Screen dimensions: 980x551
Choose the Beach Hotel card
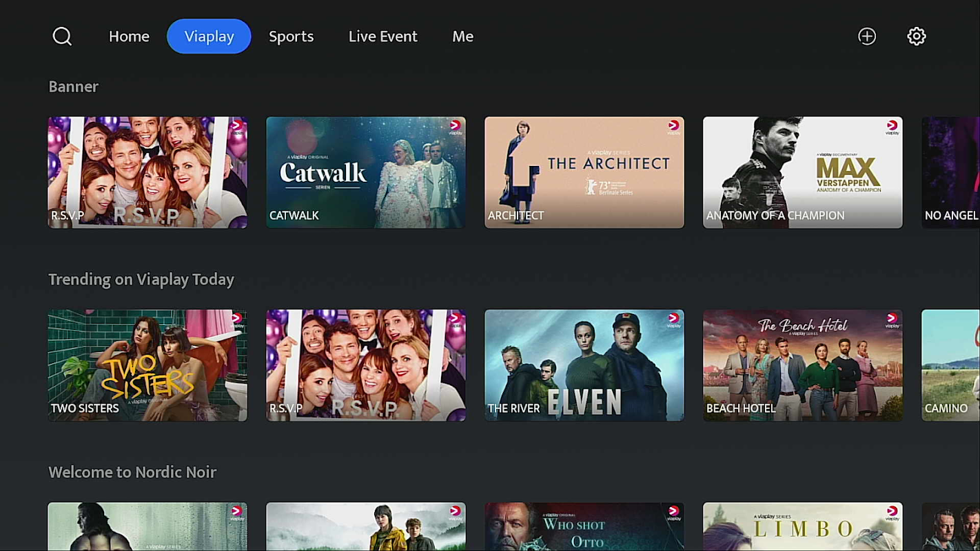pyautogui.click(x=803, y=365)
